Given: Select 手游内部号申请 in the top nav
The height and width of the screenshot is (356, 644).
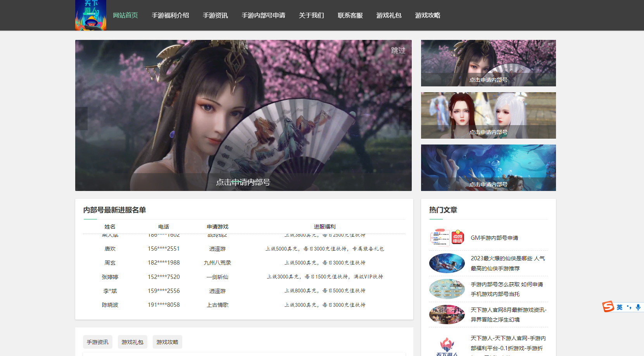Looking at the screenshot, I should [x=263, y=15].
